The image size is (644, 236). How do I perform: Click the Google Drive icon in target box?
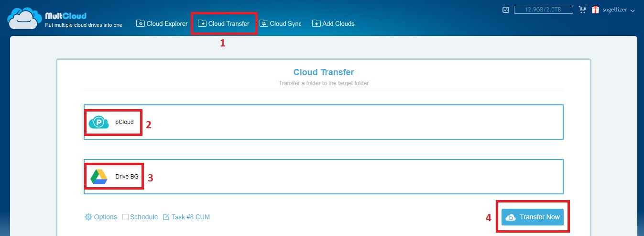[x=99, y=177]
